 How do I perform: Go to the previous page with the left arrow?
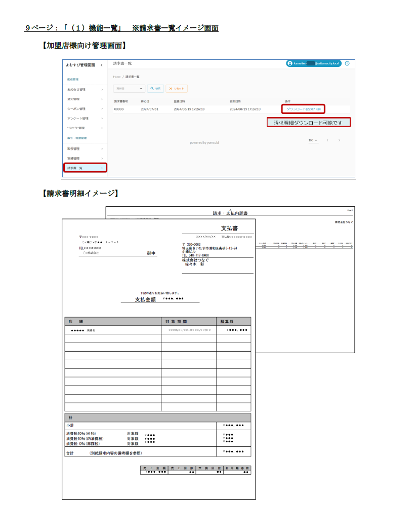tap(327, 140)
